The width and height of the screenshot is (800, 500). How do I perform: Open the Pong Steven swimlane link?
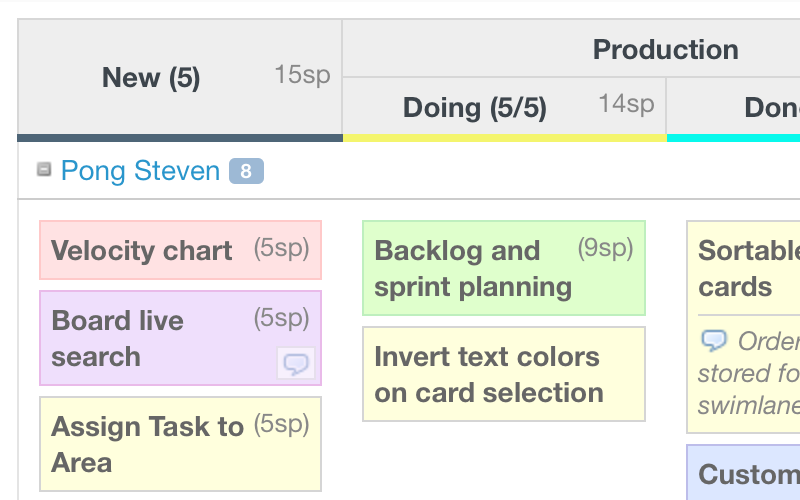coord(140,171)
